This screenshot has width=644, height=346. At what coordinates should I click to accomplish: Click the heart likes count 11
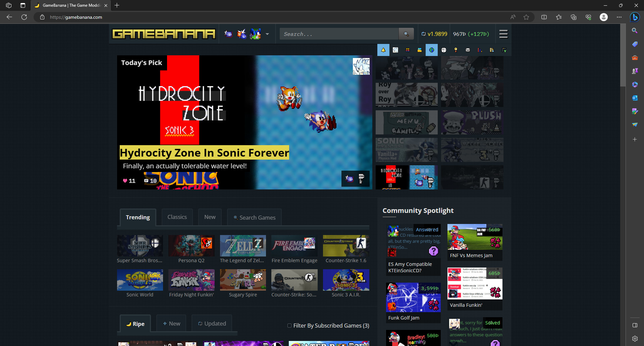pos(129,181)
